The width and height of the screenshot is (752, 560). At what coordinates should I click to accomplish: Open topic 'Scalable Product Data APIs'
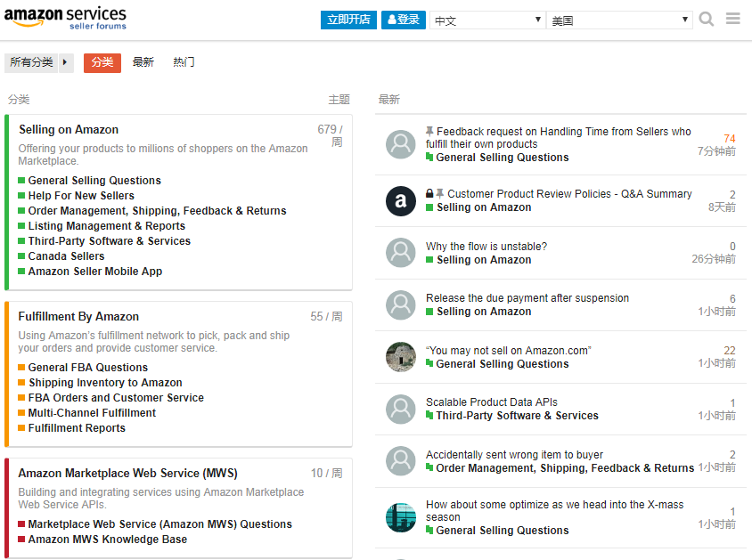click(x=492, y=402)
